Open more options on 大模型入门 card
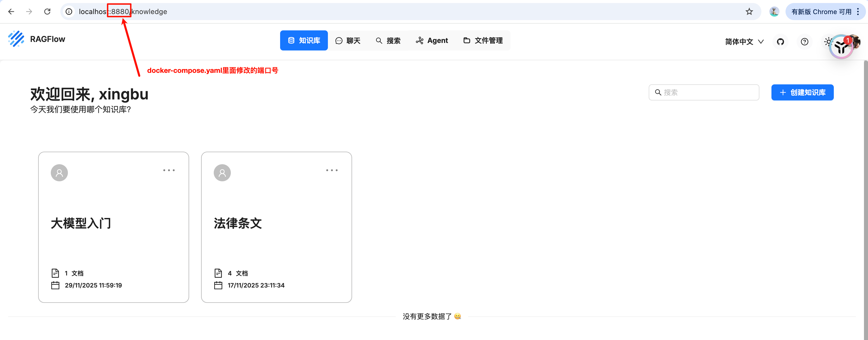The image size is (868, 340). [169, 170]
